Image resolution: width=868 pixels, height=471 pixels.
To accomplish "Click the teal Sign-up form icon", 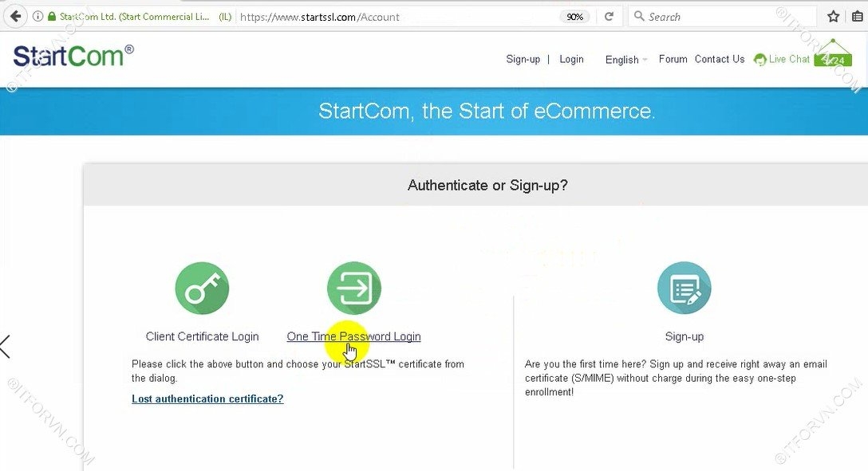I will click(x=684, y=288).
